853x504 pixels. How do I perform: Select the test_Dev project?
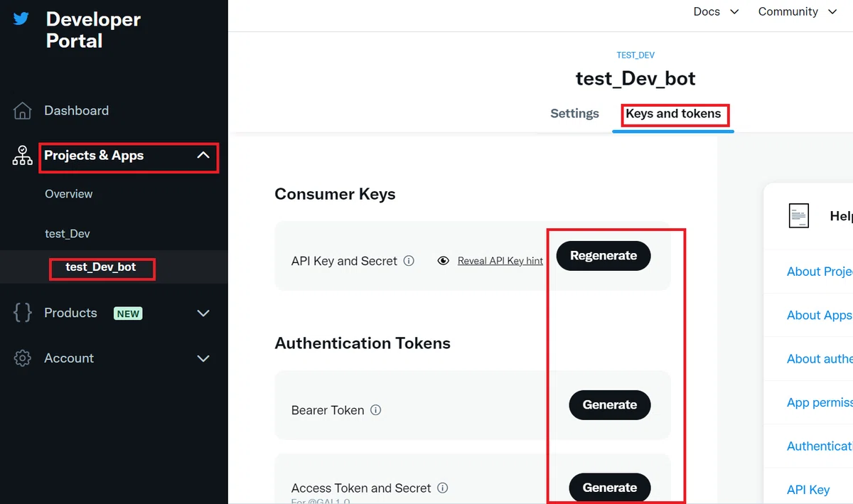click(68, 234)
